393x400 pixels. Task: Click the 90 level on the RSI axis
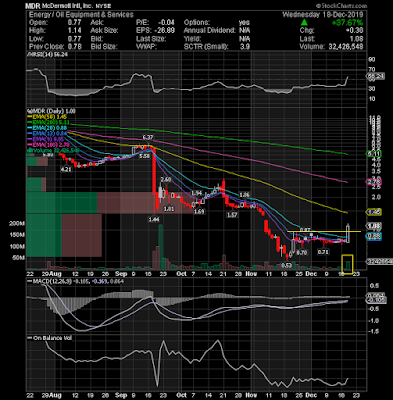pos(372,59)
